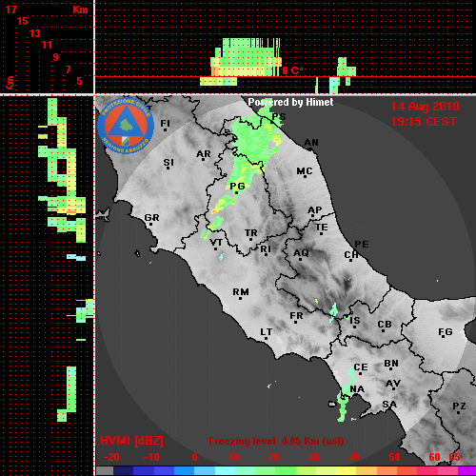Click the 'Freezing level 4.85 Km (asl)' text
This screenshot has width=476, height=476.
[276, 441]
